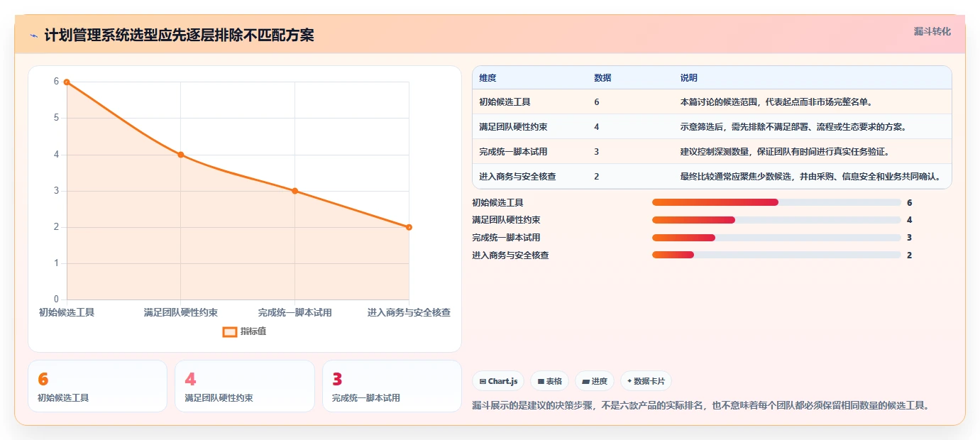Click the page title 计划管理系统选型应先逐层排除不匹配方案
980x440 pixels.
click(x=179, y=35)
